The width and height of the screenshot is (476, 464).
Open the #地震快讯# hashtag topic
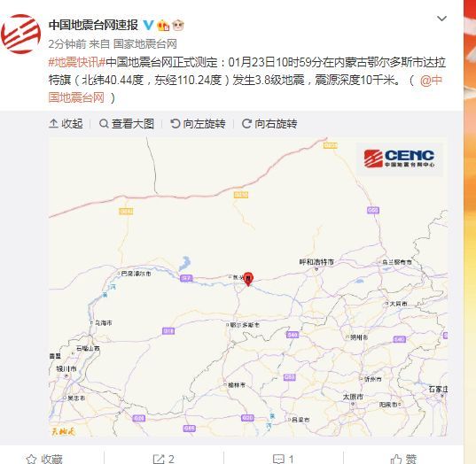77,62
